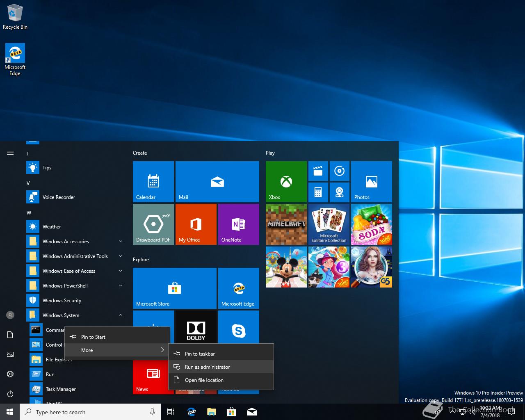Open Task View on taskbar
Image resolution: width=525 pixels, height=420 pixels.
[171, 412]
